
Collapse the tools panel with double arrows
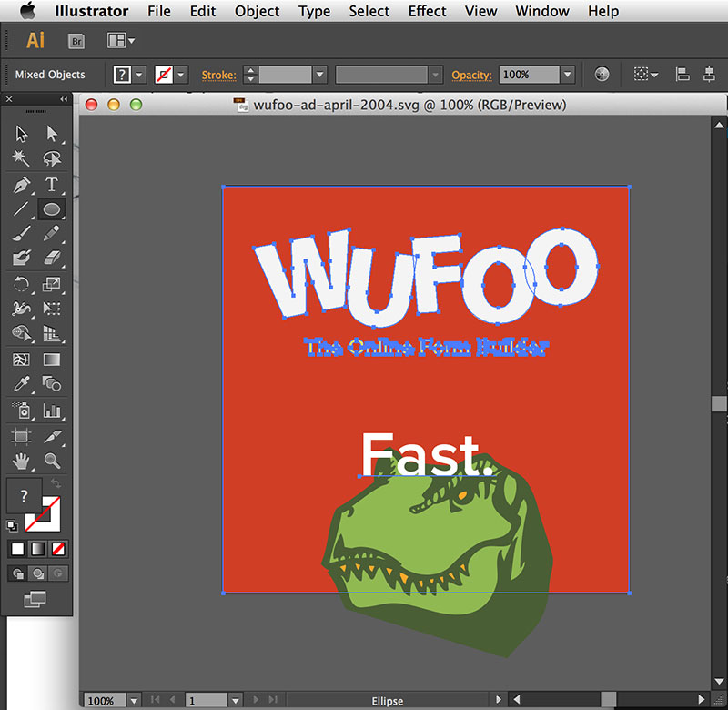pyautogui.click(x=64, y=99)
